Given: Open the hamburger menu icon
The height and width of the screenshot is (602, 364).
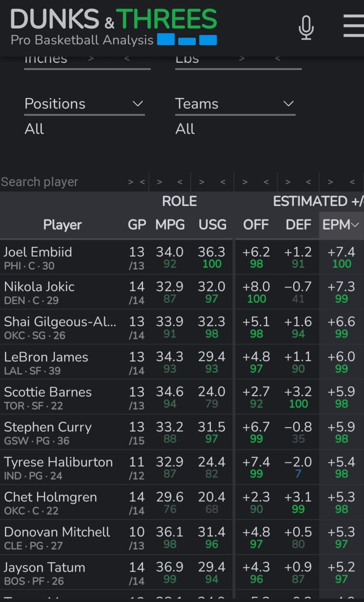Looking at the screenshot, I should (x=354, y=26).
